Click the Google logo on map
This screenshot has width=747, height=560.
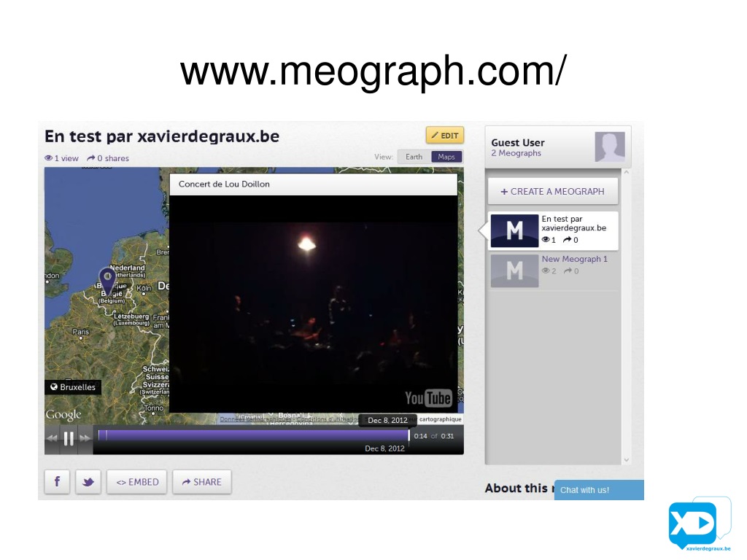tap(64, 415)
